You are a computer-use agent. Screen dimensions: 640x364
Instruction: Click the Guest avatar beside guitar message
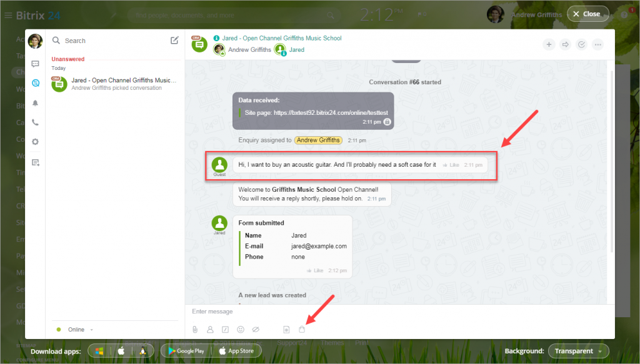(219, 165)
